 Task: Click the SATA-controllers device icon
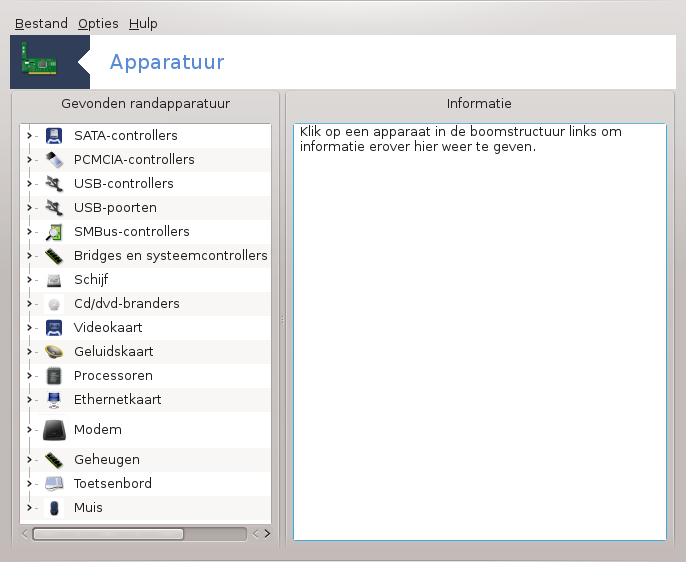click(54, 136)
